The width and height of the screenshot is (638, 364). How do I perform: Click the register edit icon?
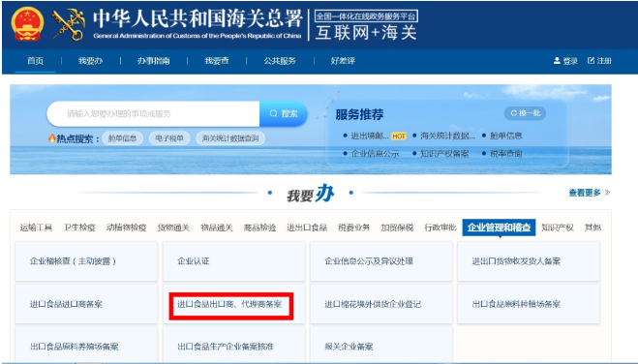pos(591,61)
